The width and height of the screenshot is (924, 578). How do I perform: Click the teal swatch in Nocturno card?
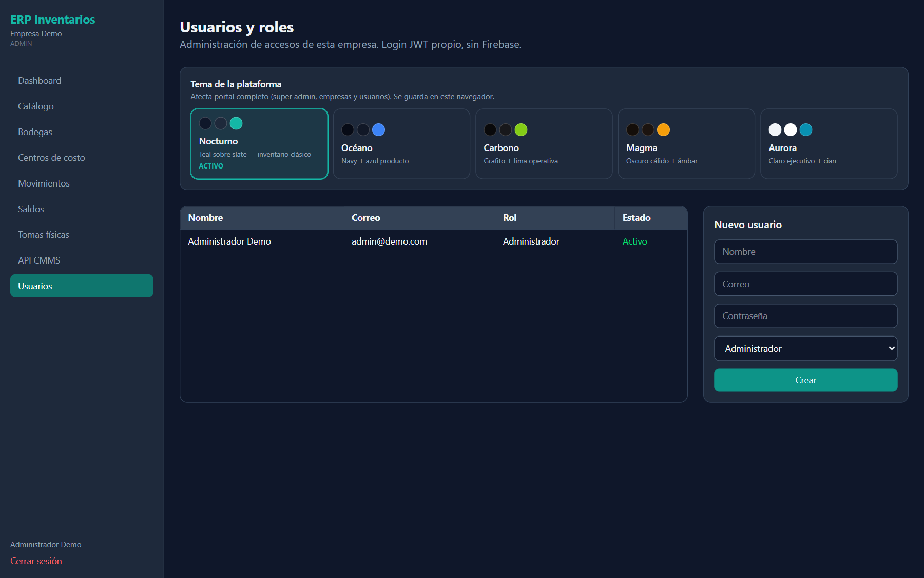236,123
